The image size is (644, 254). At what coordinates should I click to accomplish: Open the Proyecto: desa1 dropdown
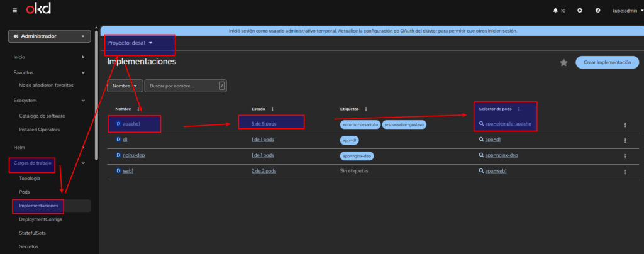point(130,43)
